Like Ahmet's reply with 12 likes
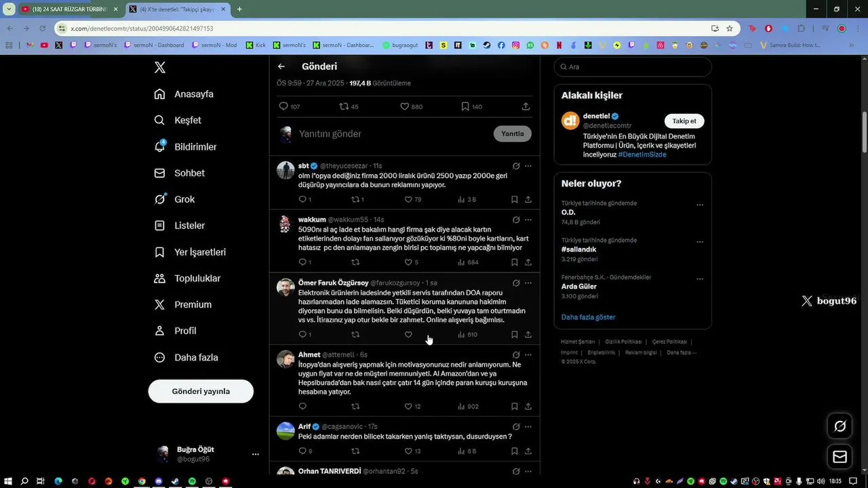868x488 pixels. tap(412, 407)
